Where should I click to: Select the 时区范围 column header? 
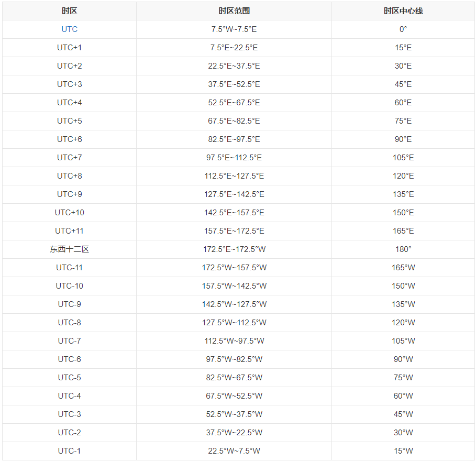point(234,11)
